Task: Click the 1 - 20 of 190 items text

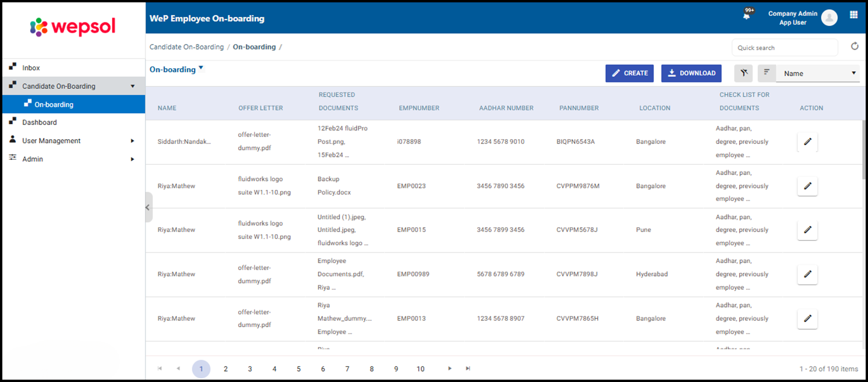Action: [x=829, y=369]
